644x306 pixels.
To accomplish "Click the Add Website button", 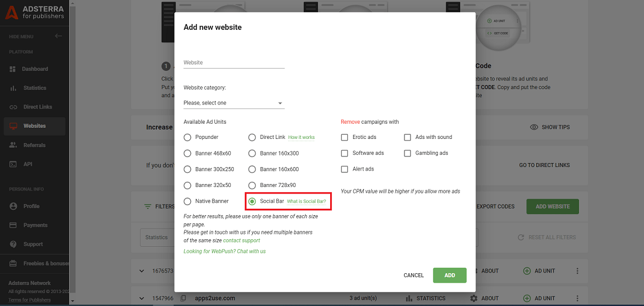I will (553, 206).
